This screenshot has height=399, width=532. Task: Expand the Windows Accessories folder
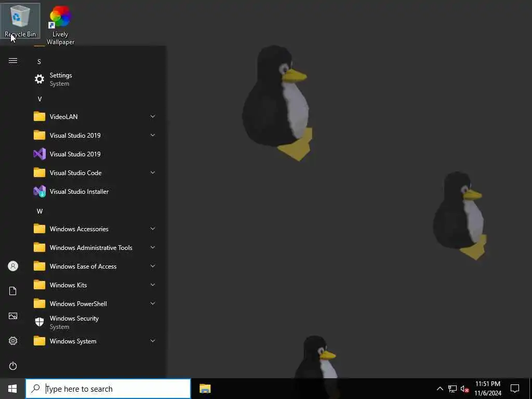[95, 229]
